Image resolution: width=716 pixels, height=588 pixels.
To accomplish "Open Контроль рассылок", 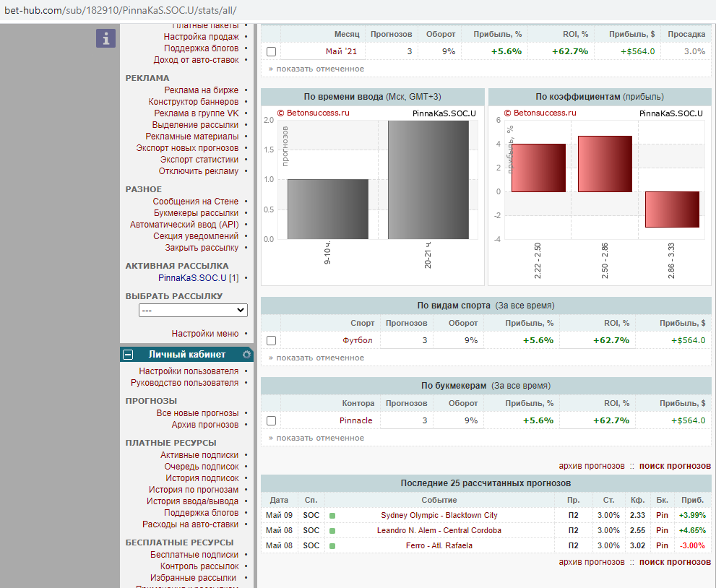I will coord(199,566).
